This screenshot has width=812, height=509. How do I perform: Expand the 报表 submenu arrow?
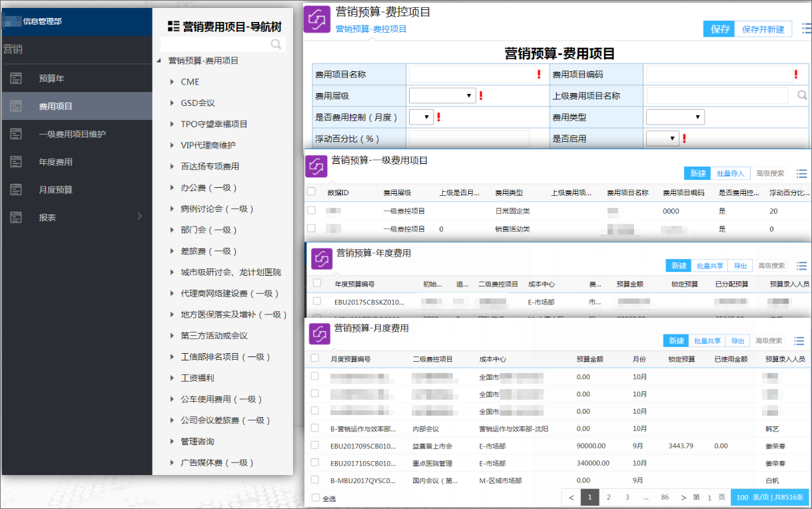click(x=139, y=216)
